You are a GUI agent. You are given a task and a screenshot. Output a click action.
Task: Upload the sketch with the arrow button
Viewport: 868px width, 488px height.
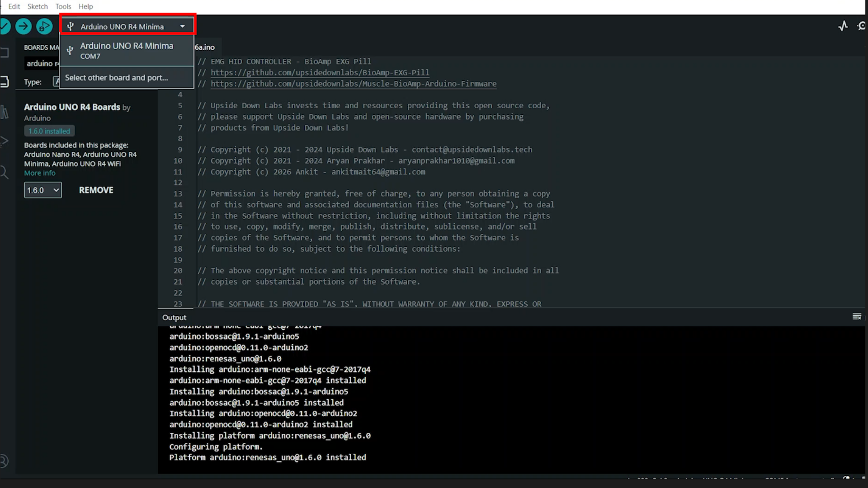[24, 26]
